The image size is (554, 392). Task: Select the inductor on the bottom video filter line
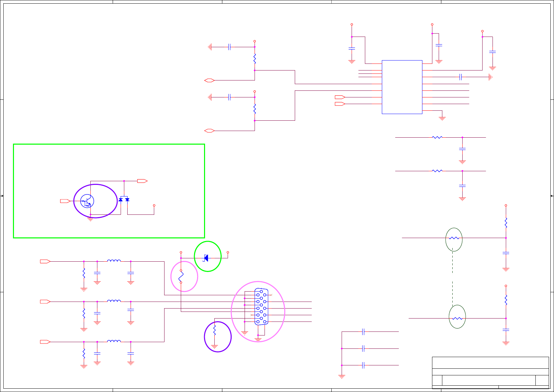(114, 341)
